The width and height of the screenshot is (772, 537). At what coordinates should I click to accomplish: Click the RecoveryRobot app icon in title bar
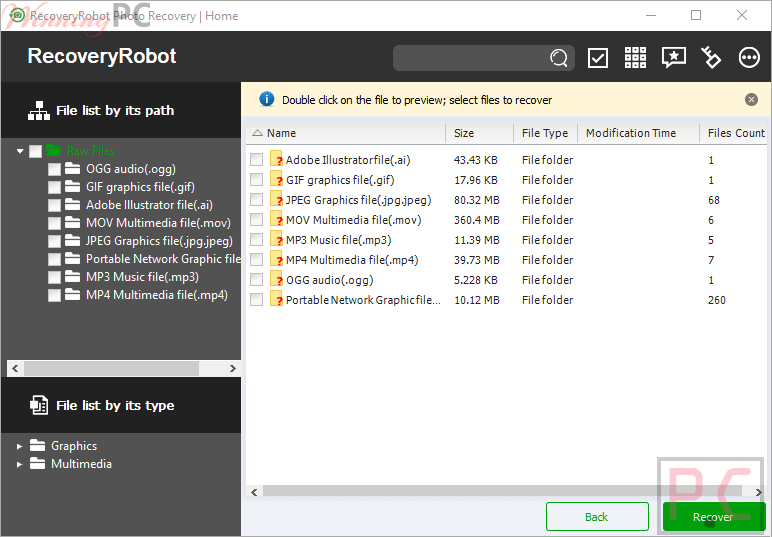[17, 15]
